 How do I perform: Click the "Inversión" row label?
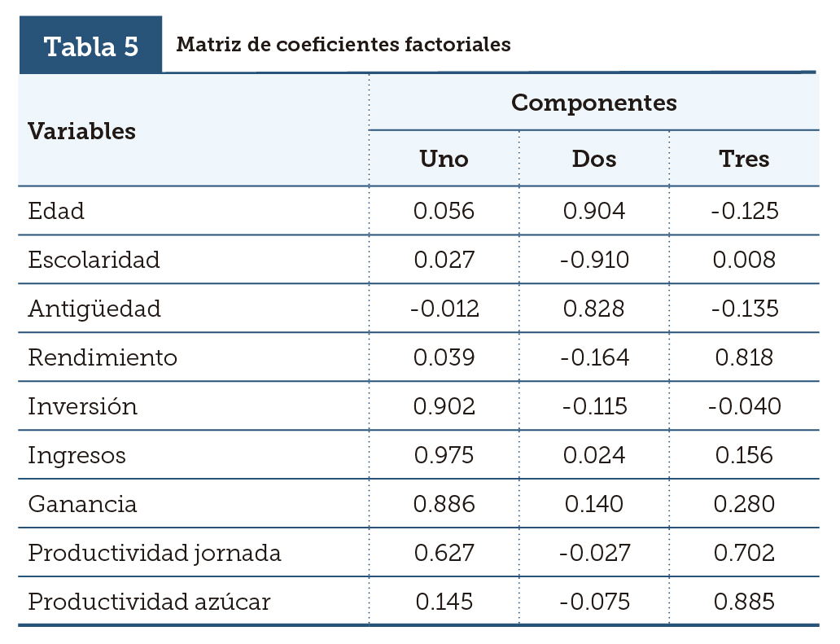[x=83, y=406]
